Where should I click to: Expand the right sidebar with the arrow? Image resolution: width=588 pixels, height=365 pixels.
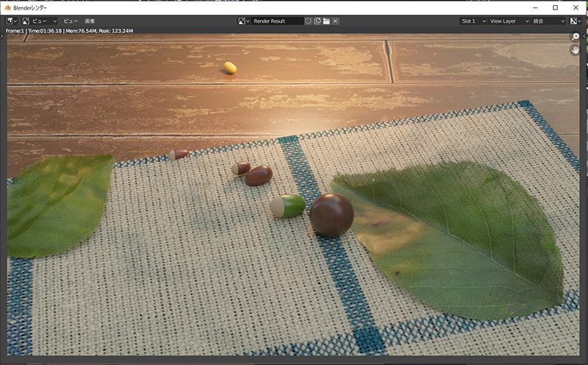(x=584, y=36)
